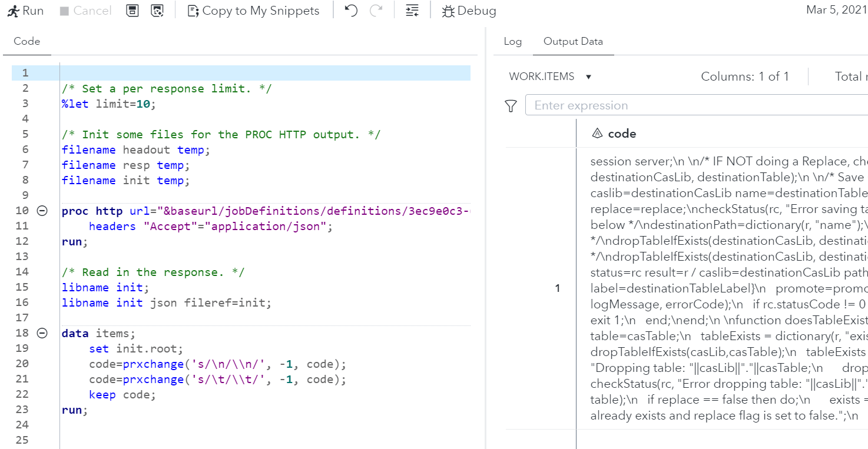
Task: Open the editor options icon beside Debug
Action: (412, 10)
